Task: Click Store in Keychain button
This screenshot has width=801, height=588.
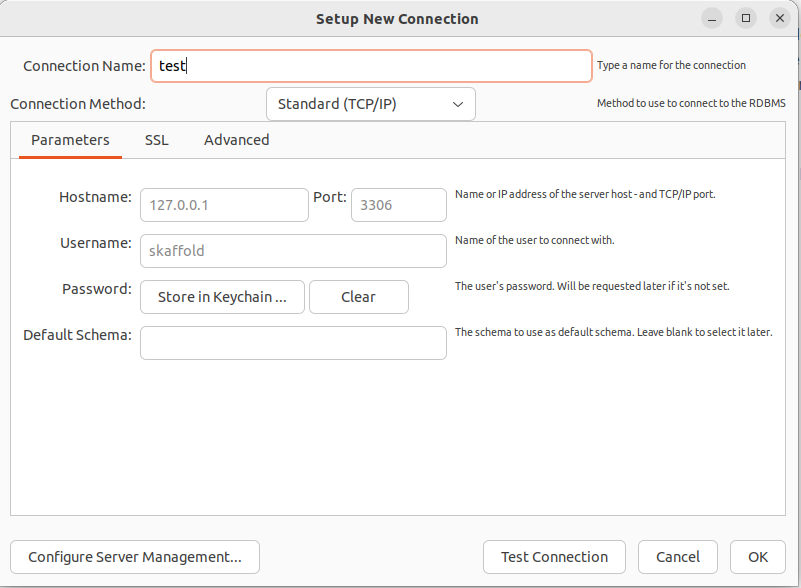Action: [x=222, y=297]
